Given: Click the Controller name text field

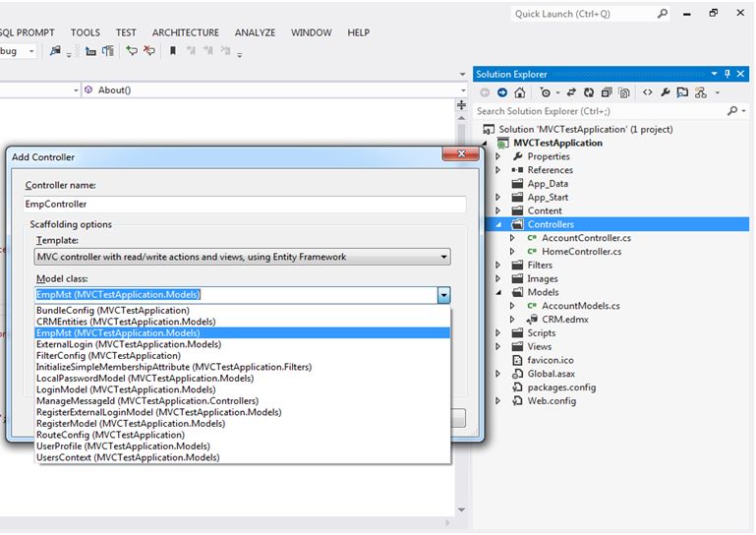Looking at the screenshot, I should click(244, 205).
